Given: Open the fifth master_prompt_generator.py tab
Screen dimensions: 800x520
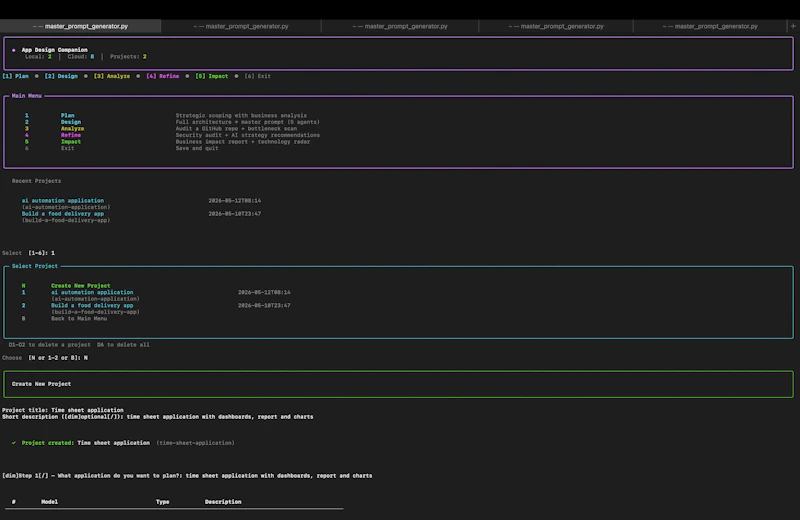Looking at the screenshot, I should pyautogui.click(x=710, y=26).
